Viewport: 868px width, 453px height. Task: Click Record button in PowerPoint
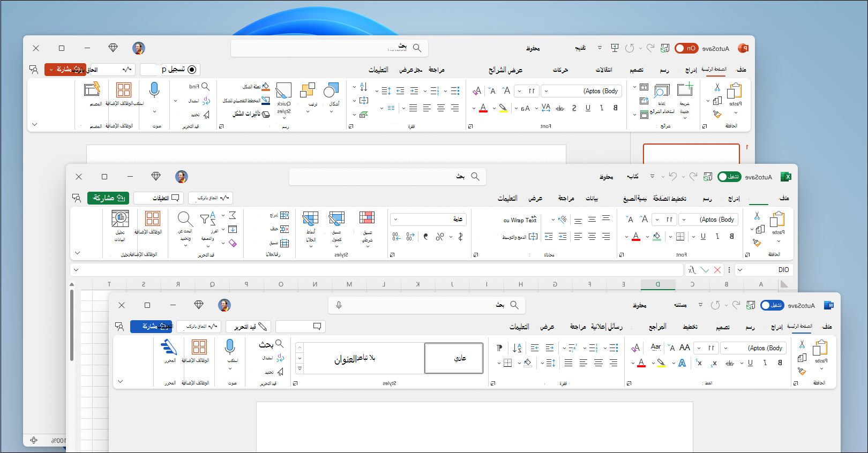[179, 70]
